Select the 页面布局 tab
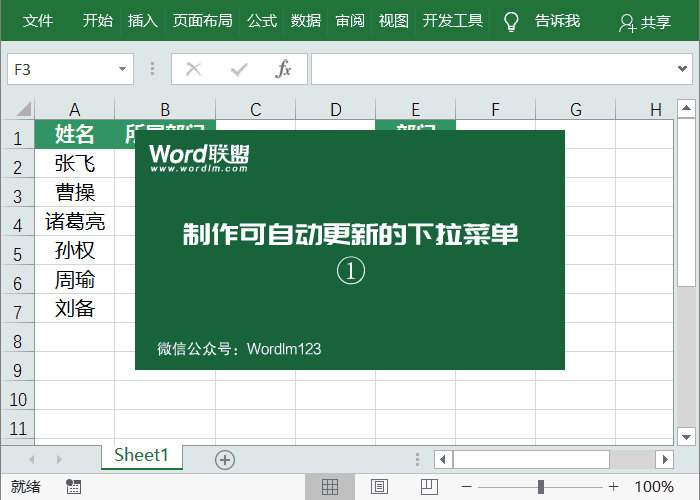The image size is (700, 500). tap(203, 21)
